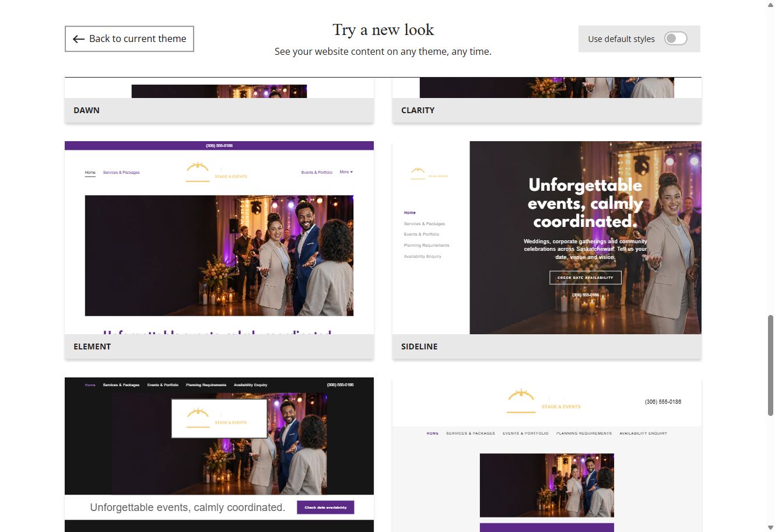Image resolution: width=775 pixels, height=532 pixels.
Task: Click the Unforgettable events headline in Sideline
Action: click(x=585, y=203)
